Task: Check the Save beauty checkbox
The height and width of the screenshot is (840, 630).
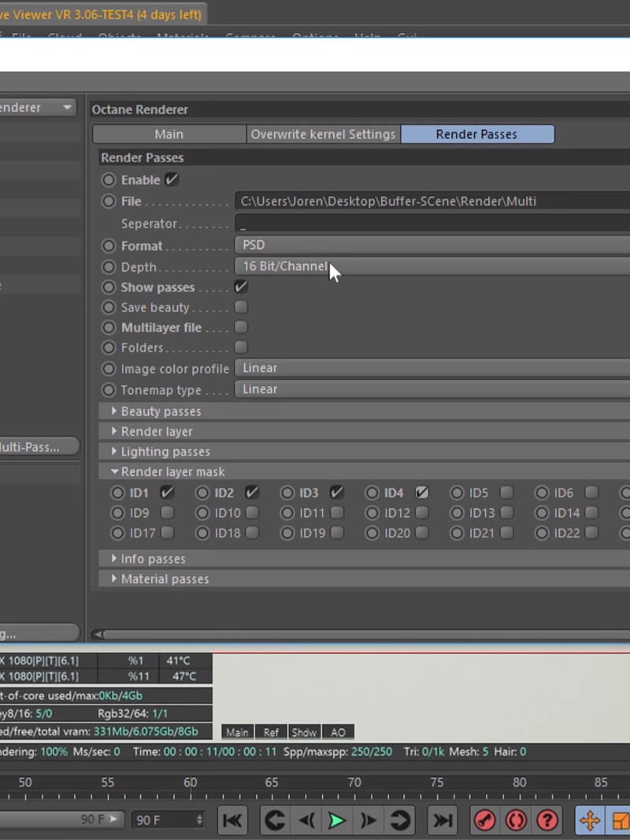Action: pos(241,307)
